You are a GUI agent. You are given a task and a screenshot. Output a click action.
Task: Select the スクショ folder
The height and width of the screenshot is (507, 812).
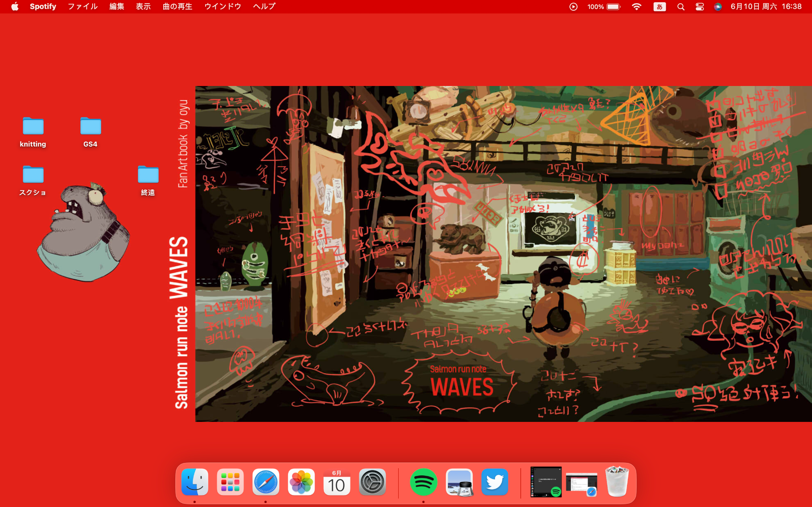click(33, 181)
